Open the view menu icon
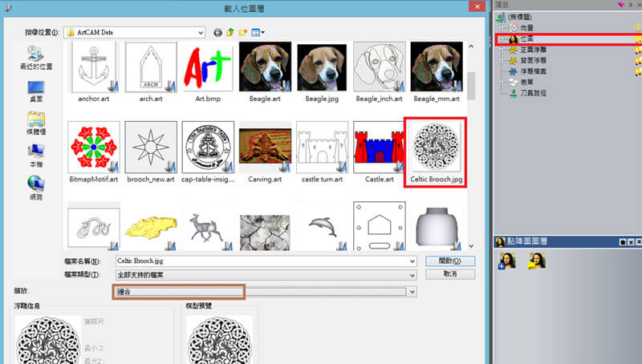The height and width of the screenshot is (364, 642). click(x=258, y=32)
